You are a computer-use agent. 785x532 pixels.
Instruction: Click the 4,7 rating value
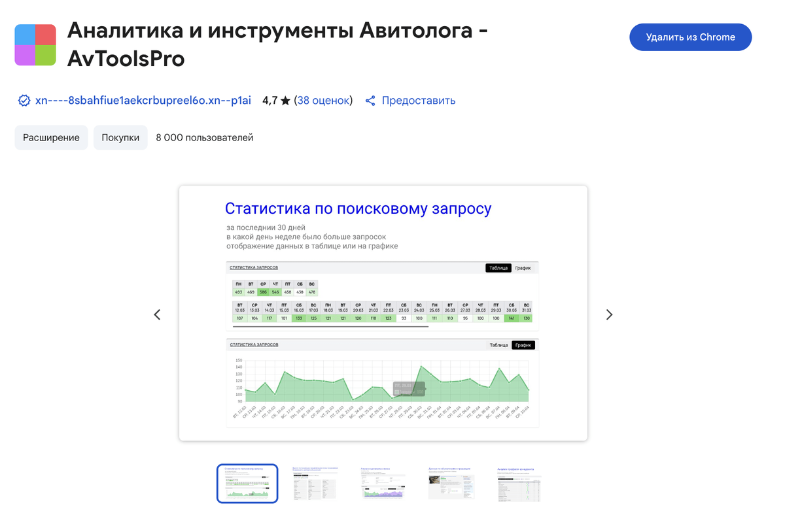pyautogui.click(x=270, y=101)
